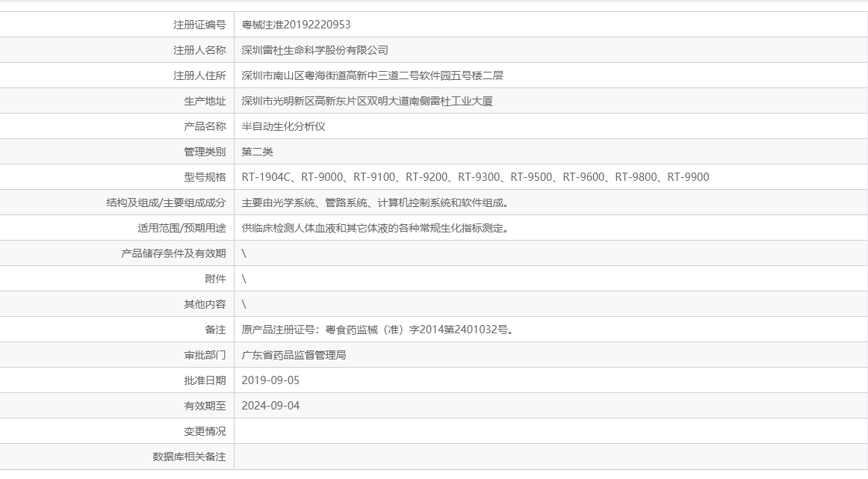Select registration number 粤械注准20192220953
Viewport: 868px width, 479px height.
coord(296,25)
